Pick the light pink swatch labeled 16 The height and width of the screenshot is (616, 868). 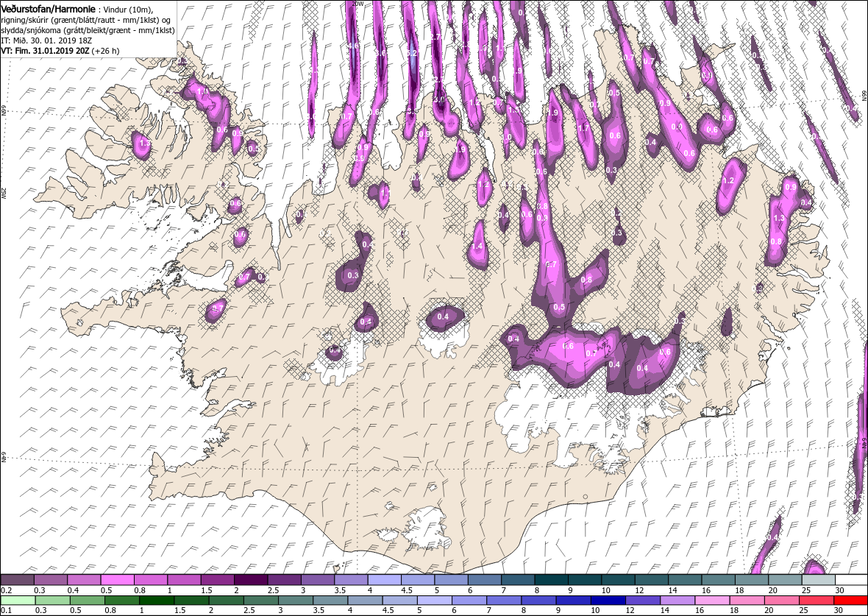[x=713, y=601]
